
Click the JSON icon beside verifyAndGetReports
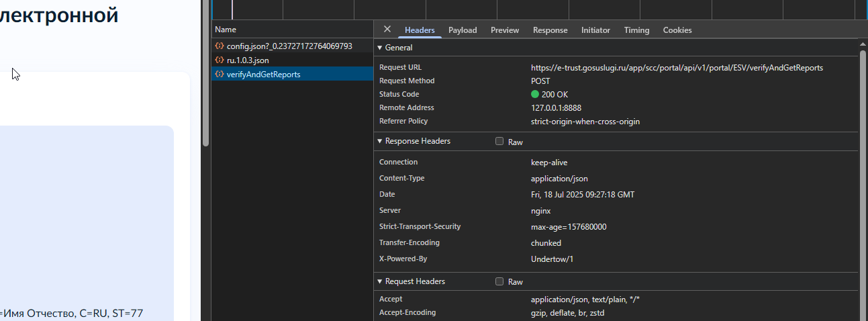tap(219, 75)
